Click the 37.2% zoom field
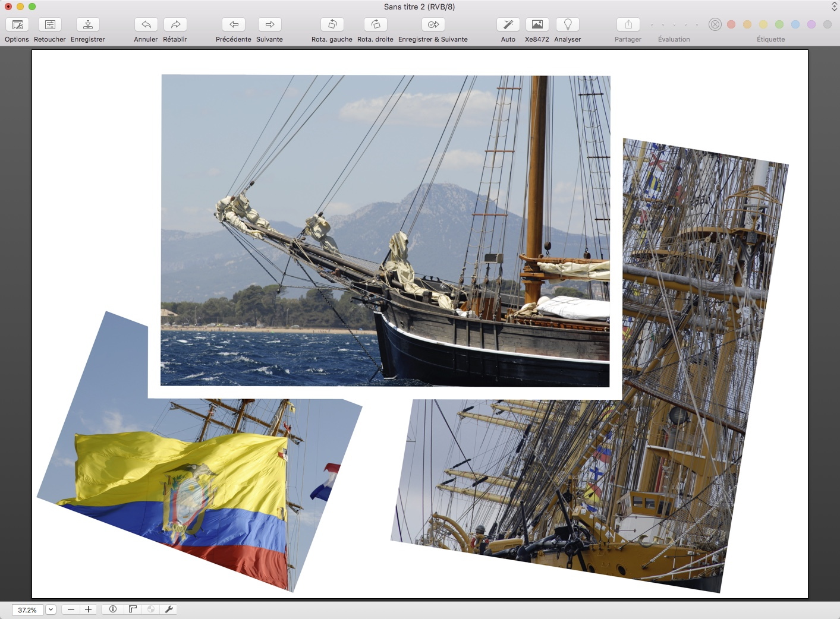The height and width of the screenshot is (619, 840). [x=27, y=609]
